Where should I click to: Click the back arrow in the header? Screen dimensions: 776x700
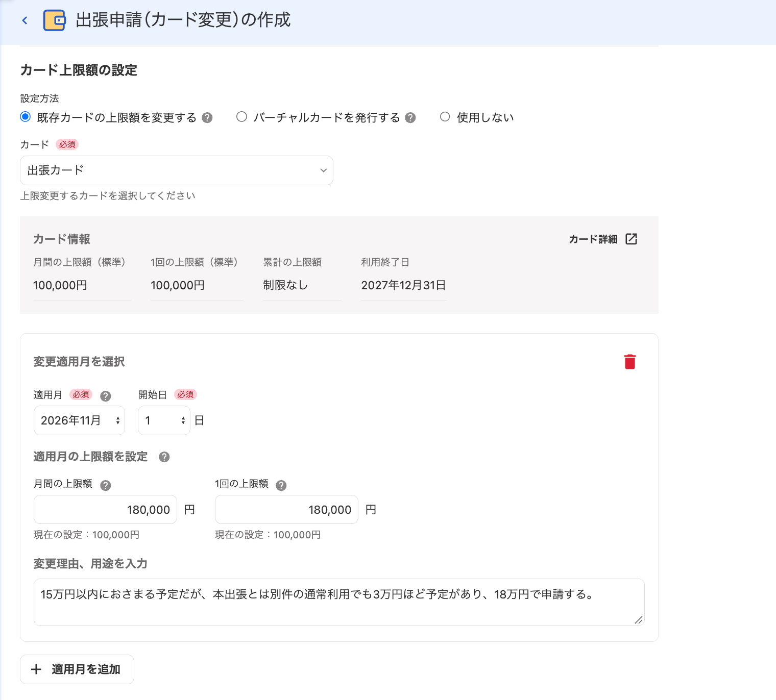click(25, 20)
